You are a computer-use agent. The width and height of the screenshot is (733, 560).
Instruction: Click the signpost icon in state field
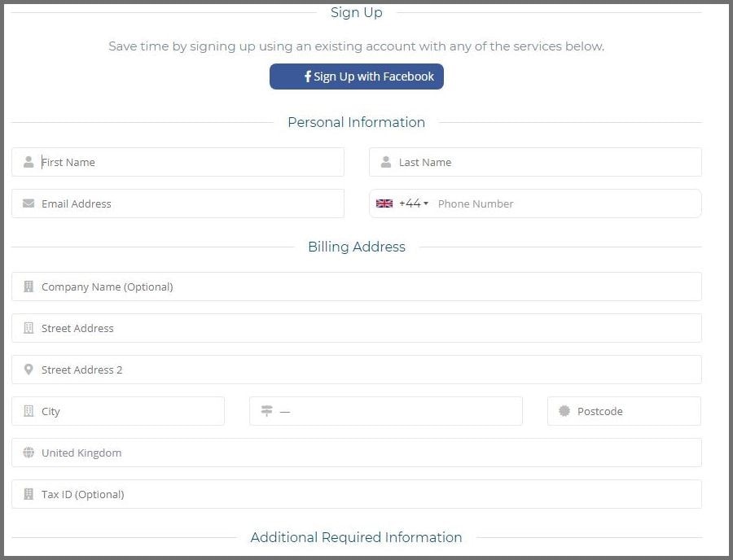tap(266, 411)
